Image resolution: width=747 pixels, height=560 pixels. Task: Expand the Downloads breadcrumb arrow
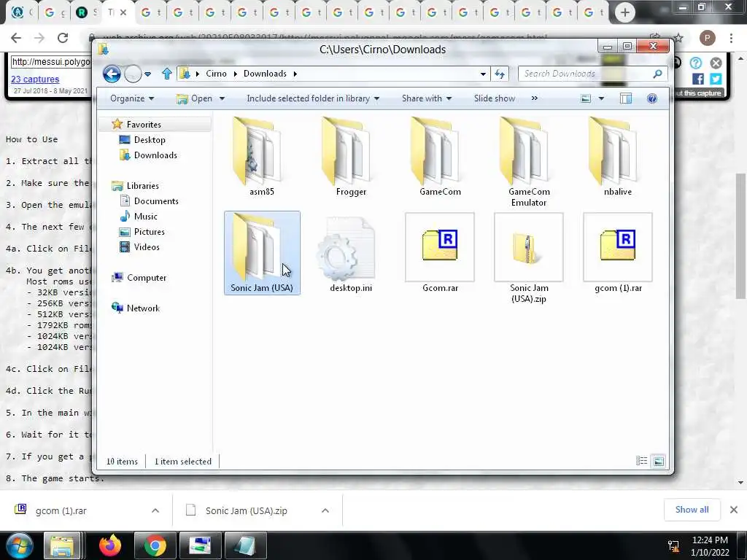[295, 74]
